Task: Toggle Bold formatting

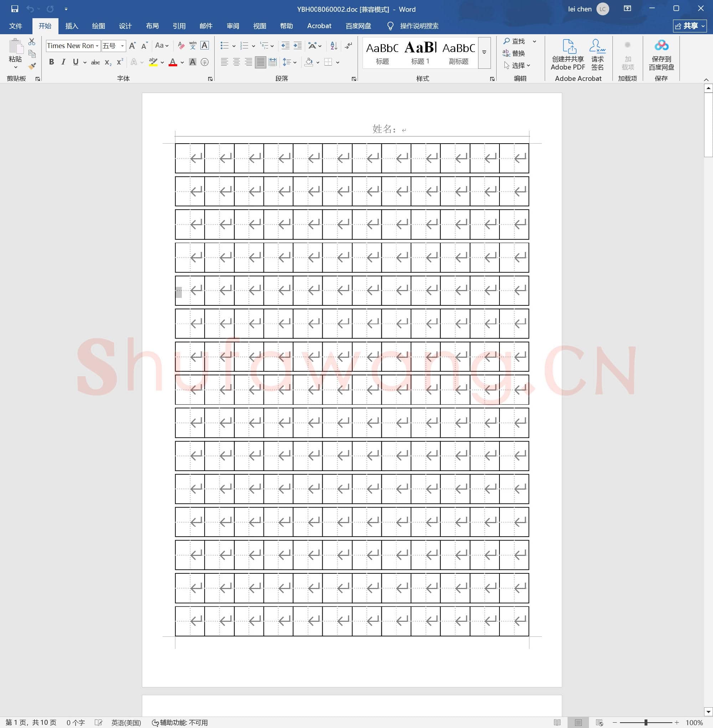Action: 52,62
